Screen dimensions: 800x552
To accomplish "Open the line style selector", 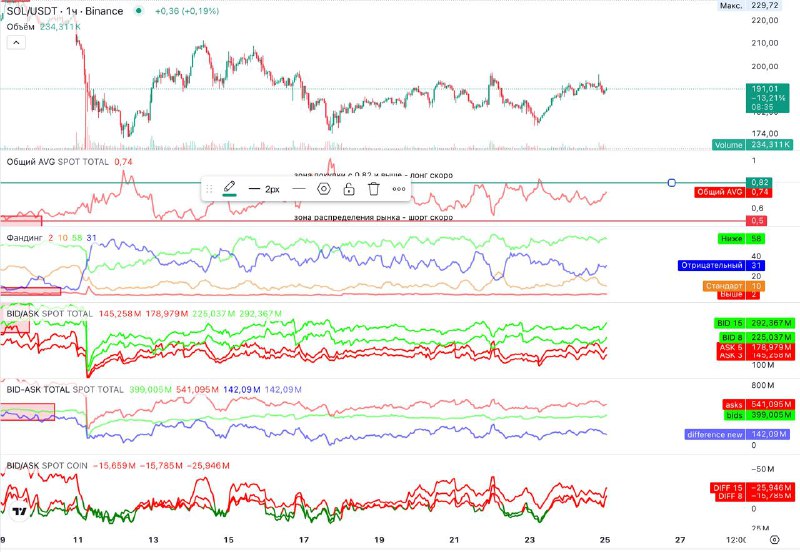I will click(x=298, y=188).
